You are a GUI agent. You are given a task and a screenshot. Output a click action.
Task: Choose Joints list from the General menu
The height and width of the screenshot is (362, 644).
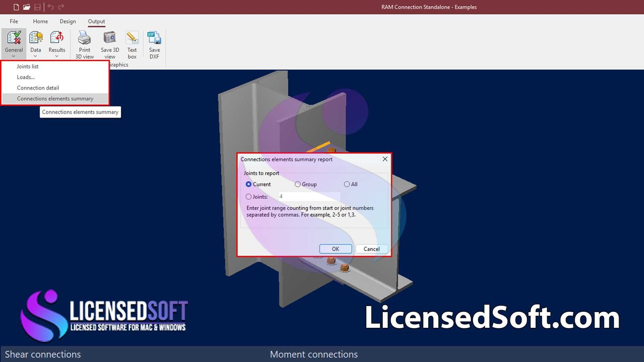point(55,66)
